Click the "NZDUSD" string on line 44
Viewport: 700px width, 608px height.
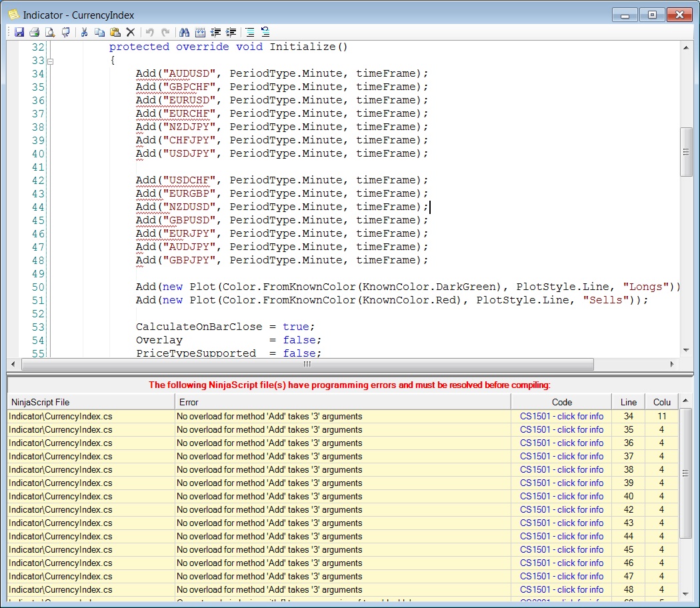click(189, 207)
